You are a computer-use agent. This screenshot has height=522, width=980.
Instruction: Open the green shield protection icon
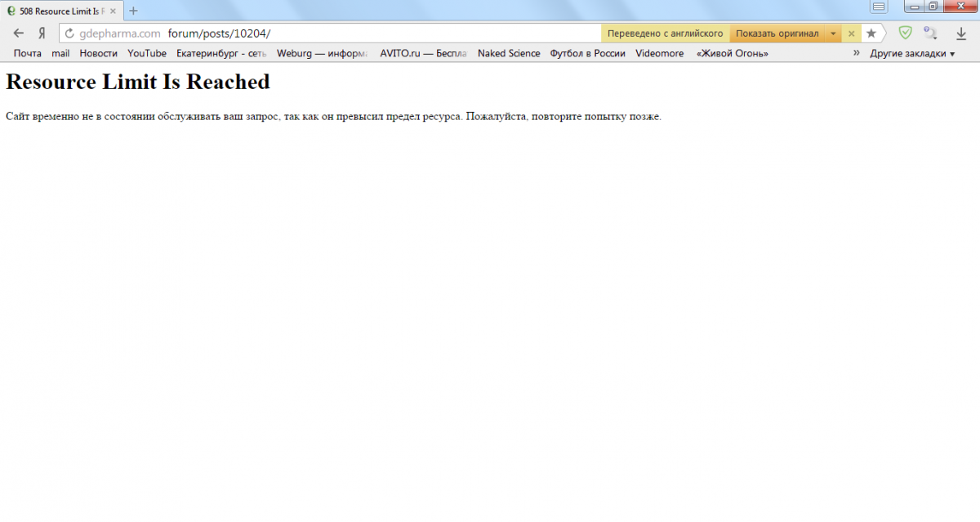point(905,33)
